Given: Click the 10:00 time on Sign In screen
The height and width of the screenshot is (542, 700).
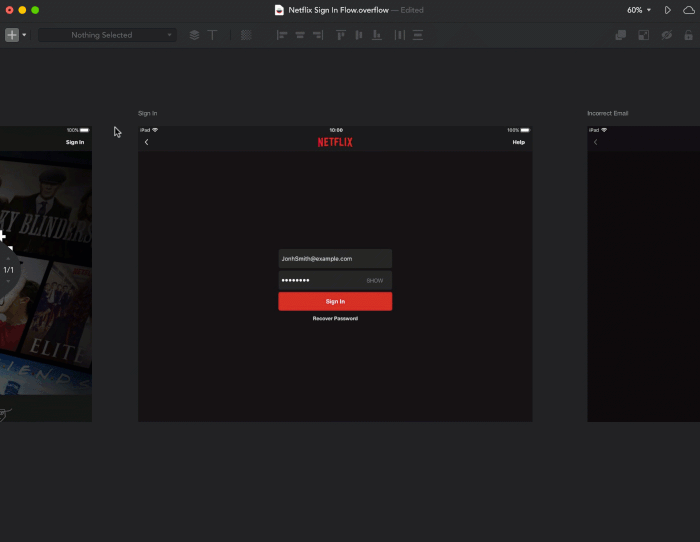Looking at the screenshot, I should coord(336,130).
